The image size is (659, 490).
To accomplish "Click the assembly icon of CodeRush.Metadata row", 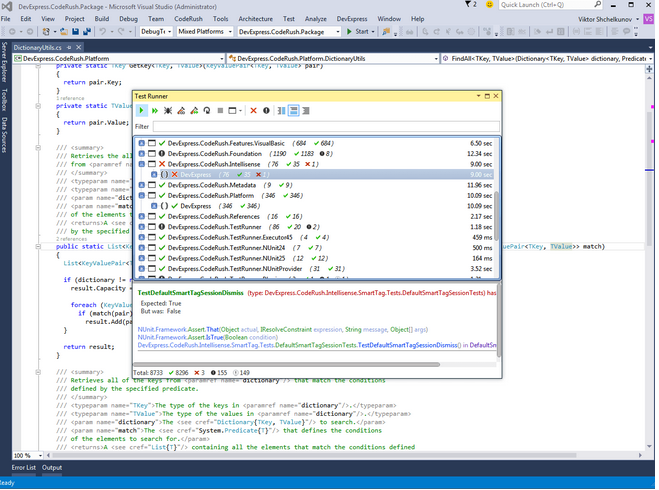I will 152,185.
